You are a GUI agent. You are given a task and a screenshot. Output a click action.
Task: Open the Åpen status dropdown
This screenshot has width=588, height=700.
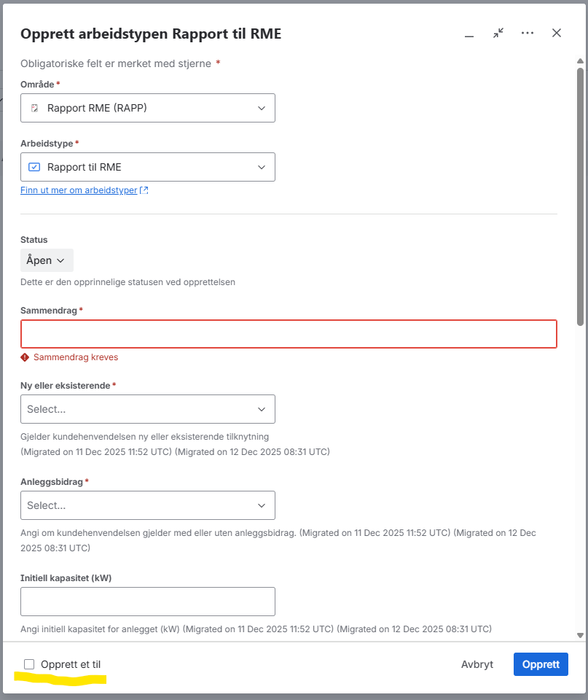point(47,260)
